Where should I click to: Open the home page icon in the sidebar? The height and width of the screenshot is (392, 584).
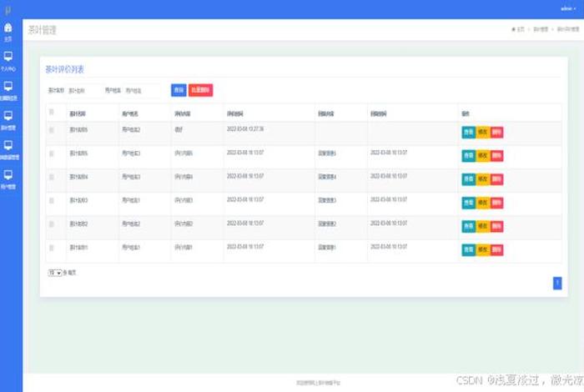pyautogui.click(x=8, y=28)
